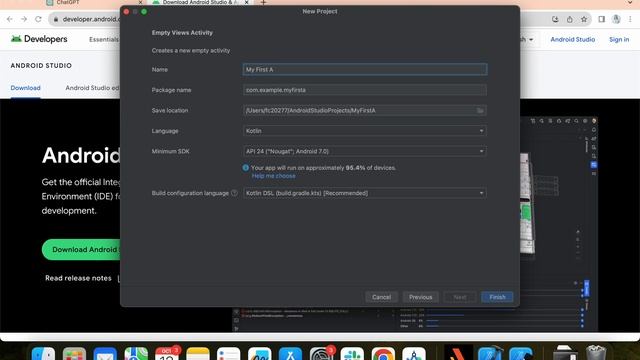This screenshot has width=640, height=360.
Task: Open the Language dropdown showing Kotlin
Action: click(364, 131)
